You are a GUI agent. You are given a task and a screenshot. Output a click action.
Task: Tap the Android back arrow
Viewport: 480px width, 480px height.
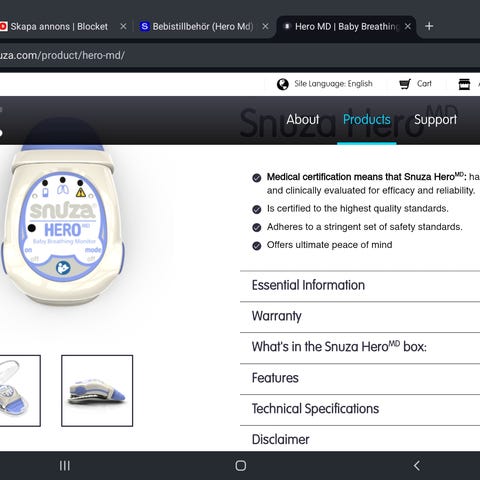pos(417,466)
